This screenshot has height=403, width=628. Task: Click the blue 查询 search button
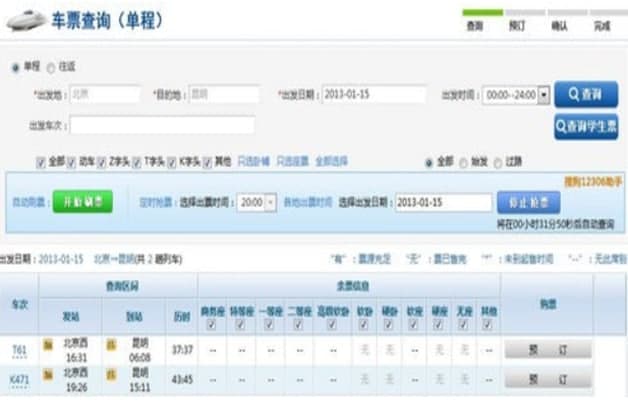(x=586, y=94)
